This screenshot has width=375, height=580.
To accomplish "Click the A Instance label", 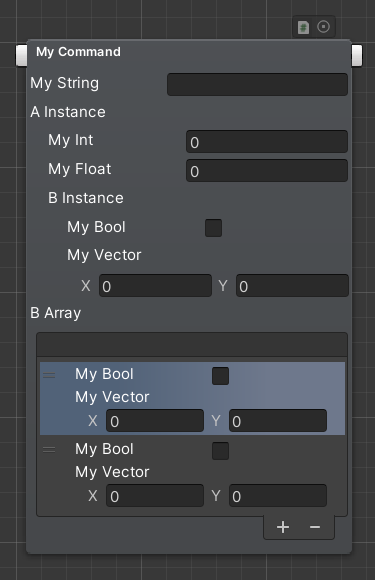I will 68,112.
